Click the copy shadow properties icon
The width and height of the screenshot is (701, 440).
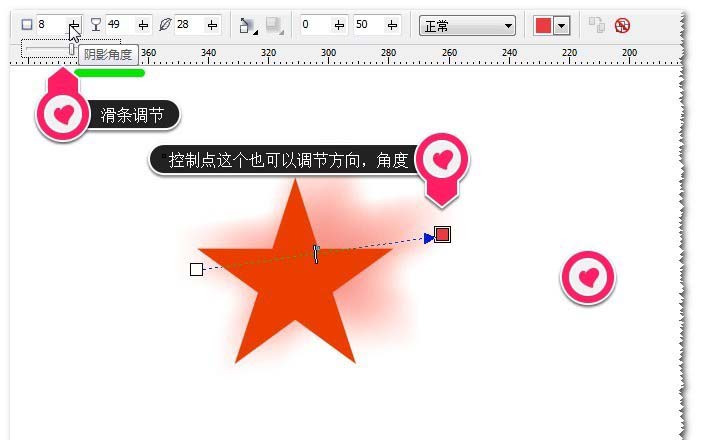tap(596, 25)
